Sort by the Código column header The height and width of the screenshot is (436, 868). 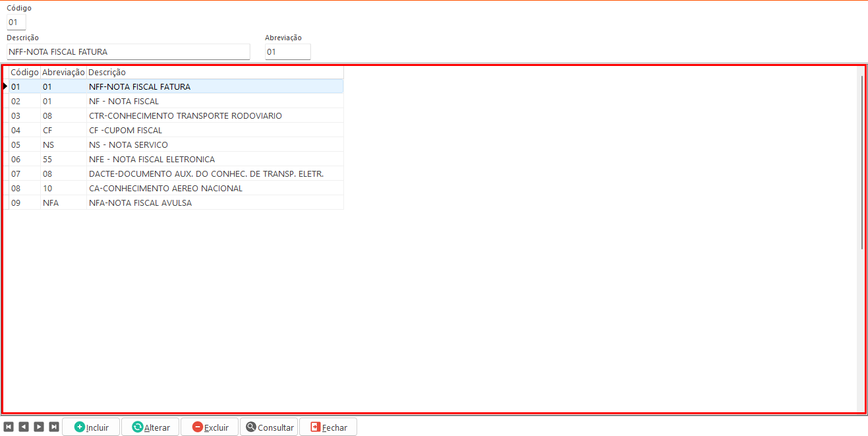(x=24, y=73)
